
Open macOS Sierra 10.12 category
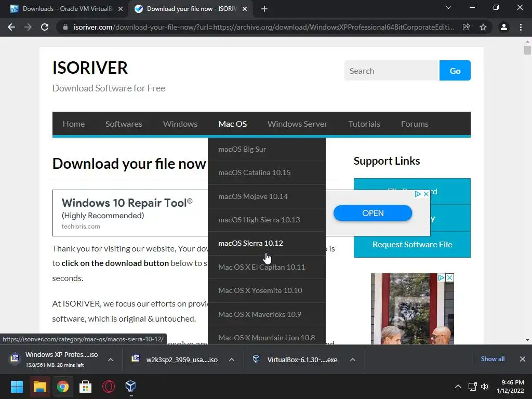[267, 243]
